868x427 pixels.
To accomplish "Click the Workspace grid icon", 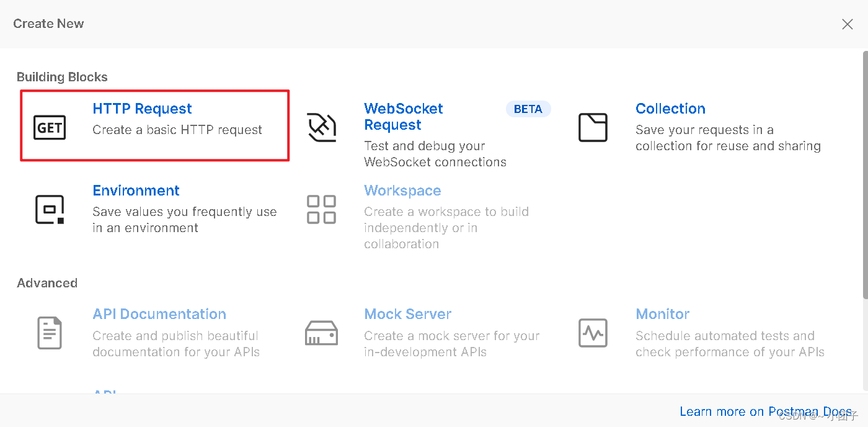I will click(321, 209).
